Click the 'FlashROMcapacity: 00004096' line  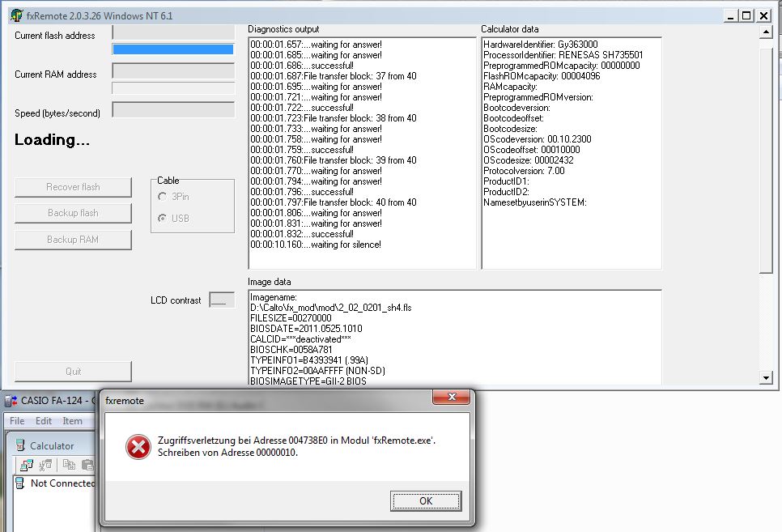[542, 76]
